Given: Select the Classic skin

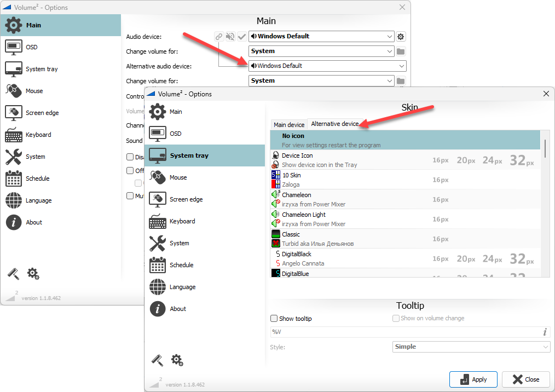Looking at the screenshot, I should [405, 239].
